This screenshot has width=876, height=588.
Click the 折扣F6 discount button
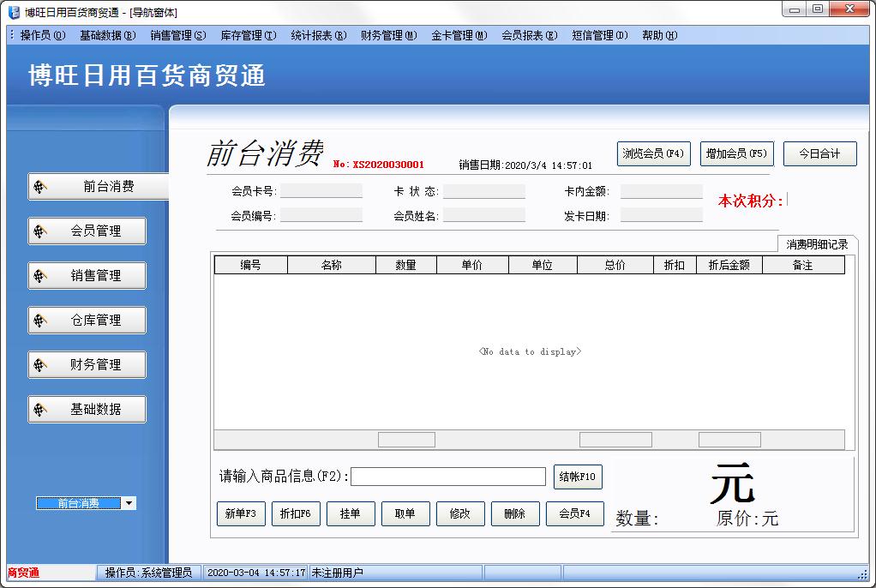tap(296, 513)
